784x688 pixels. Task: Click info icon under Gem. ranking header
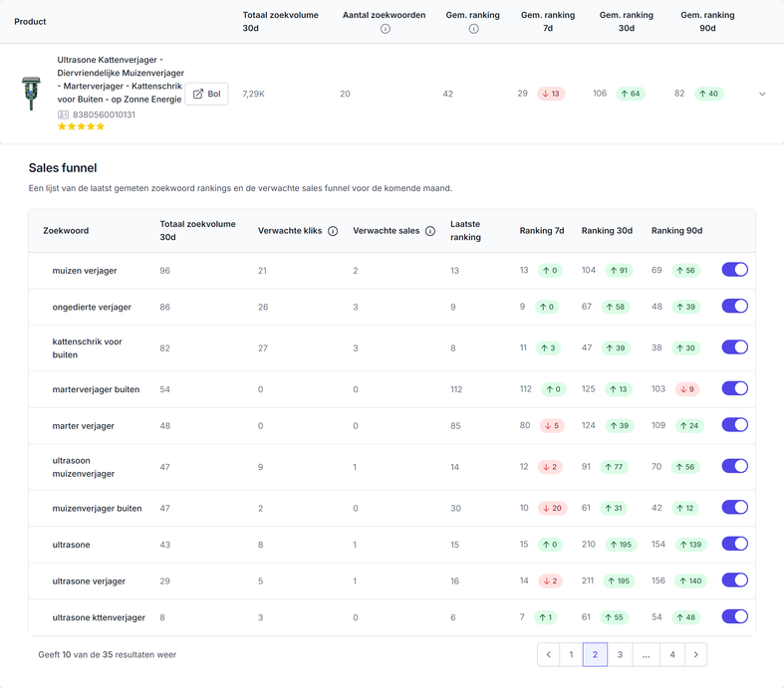(473, 29)
